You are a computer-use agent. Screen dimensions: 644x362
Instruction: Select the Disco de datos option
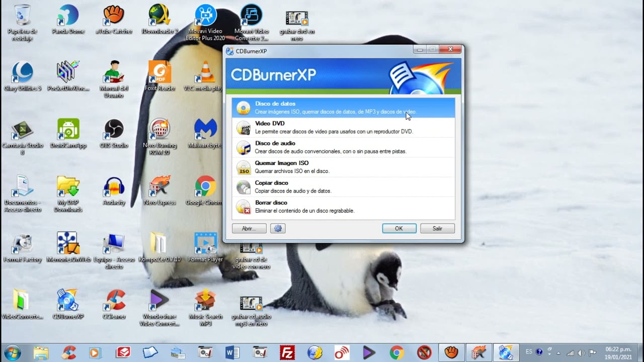(x=343, y=108)
